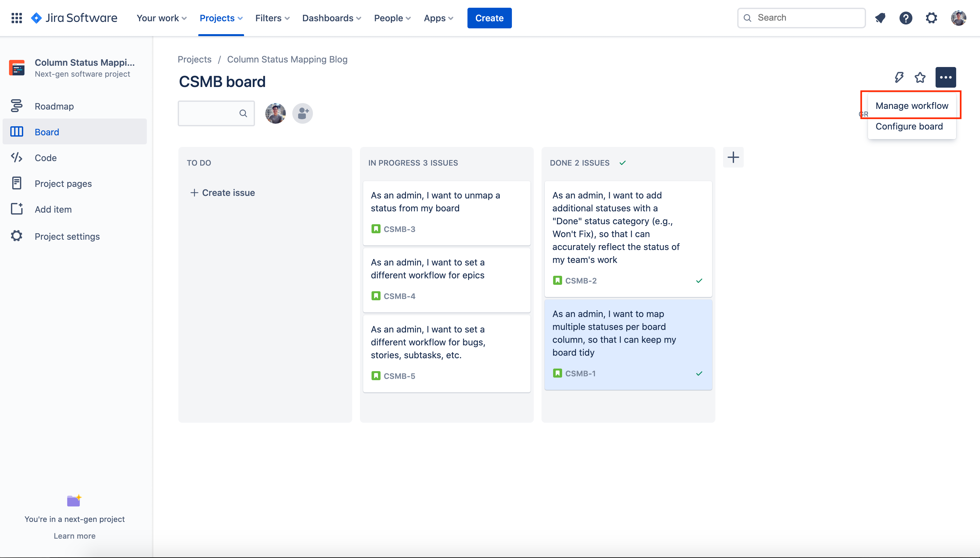Open the global settings gear icon
This screenshot has width=980, height=558.
931,18
